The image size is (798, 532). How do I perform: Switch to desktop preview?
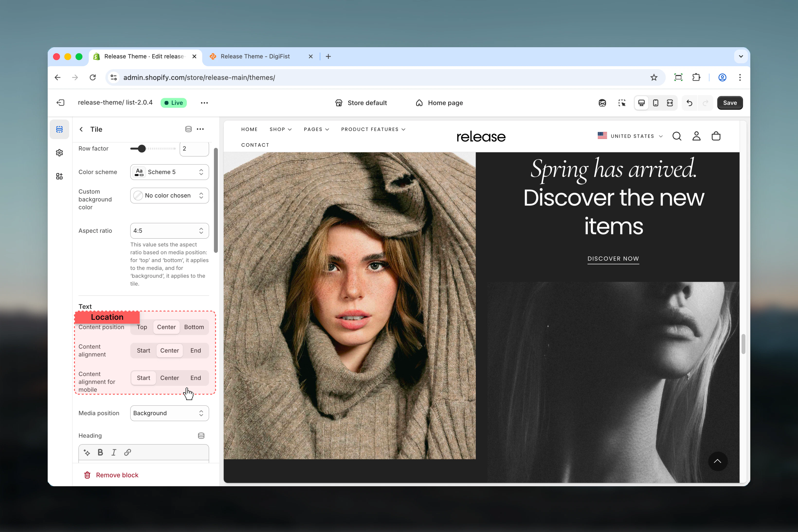point(641,103)
